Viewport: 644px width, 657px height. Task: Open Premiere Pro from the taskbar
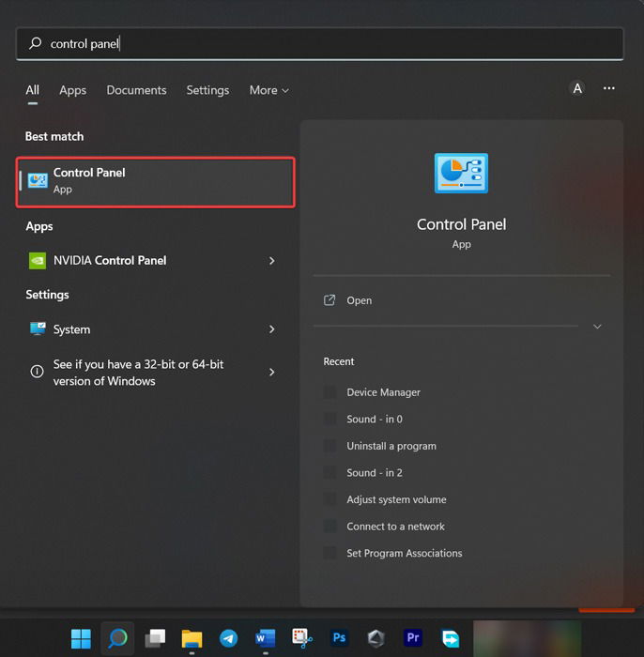pos(413,638)
